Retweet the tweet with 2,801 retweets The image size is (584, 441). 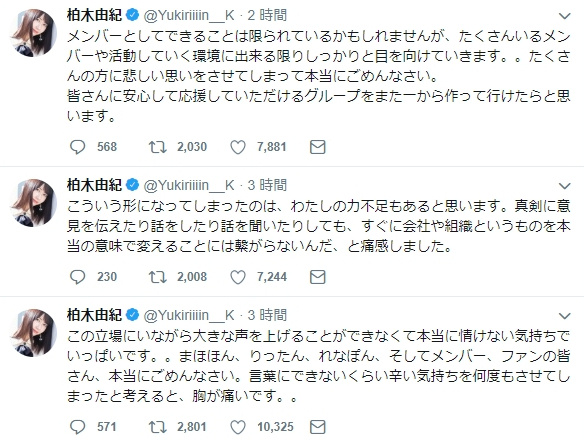coord(158,427)
